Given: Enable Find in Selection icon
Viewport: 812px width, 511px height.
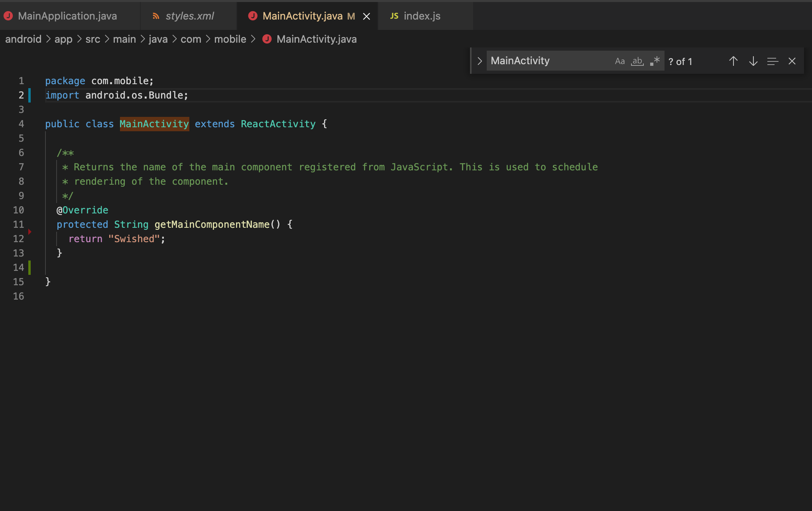Looking at the screenshot, I should (773, 61).
